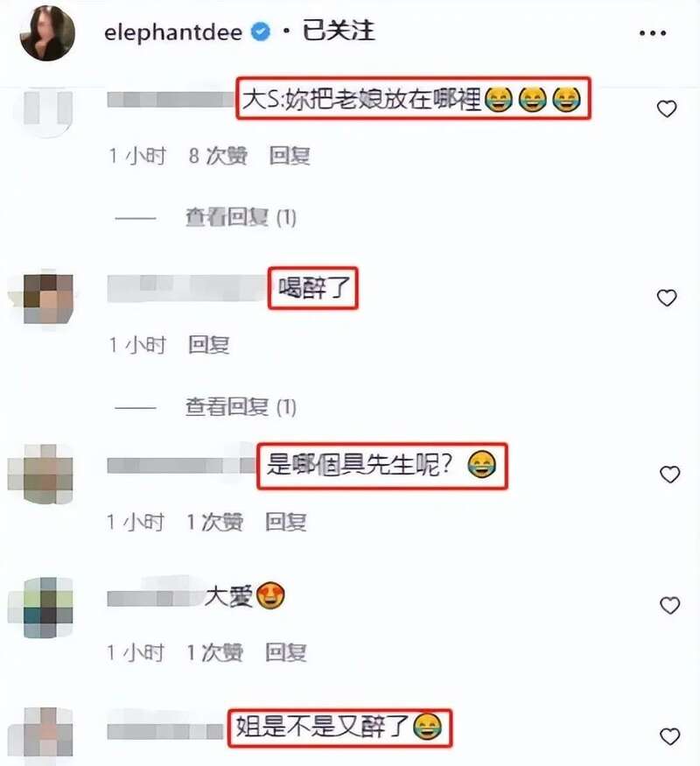This screenshot has width=700, height=766.
Task: Reply to the 喝醉了 comment via 回复
Action: (208, 345)
